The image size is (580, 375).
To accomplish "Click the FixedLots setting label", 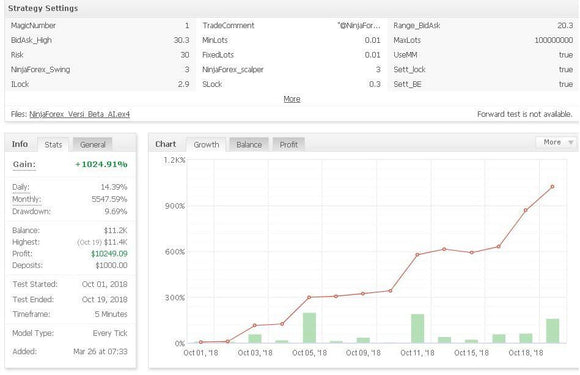I will pos(218,55).
